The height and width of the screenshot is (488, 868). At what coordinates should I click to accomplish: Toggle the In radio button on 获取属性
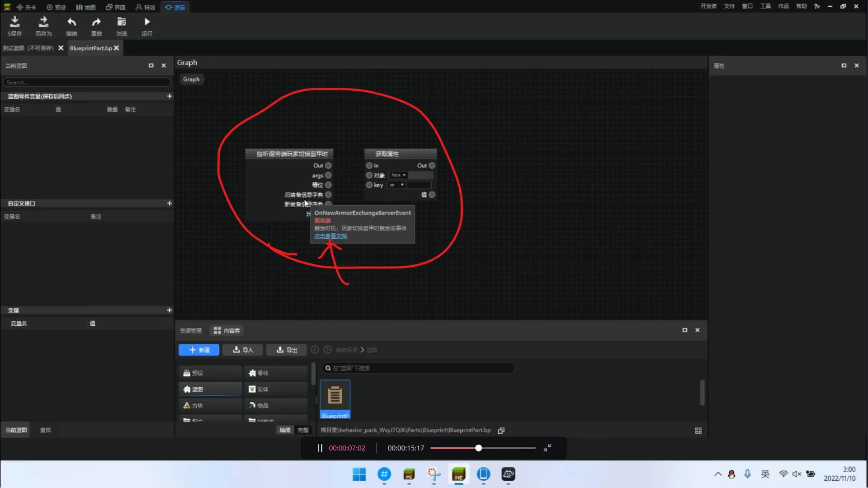click(368, 166)
